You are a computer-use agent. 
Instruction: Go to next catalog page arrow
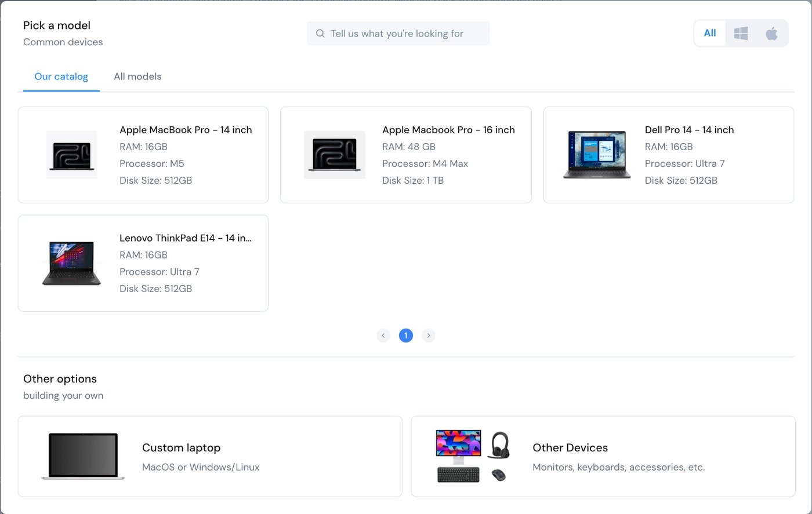point(429,336)
